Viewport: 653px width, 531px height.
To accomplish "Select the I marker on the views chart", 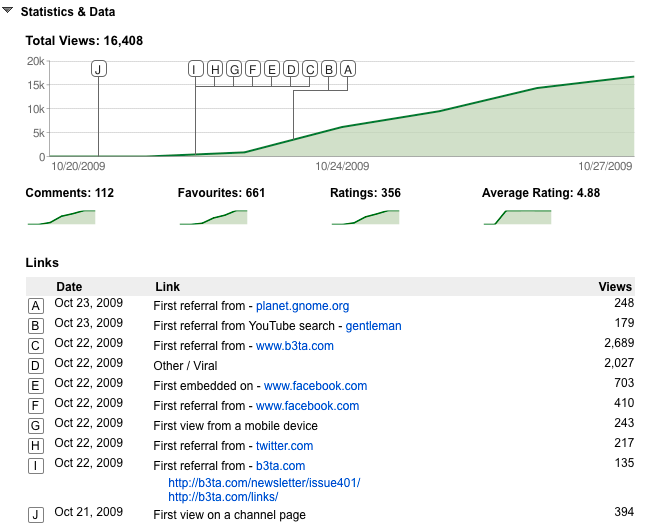I will [x=195, y=69].
